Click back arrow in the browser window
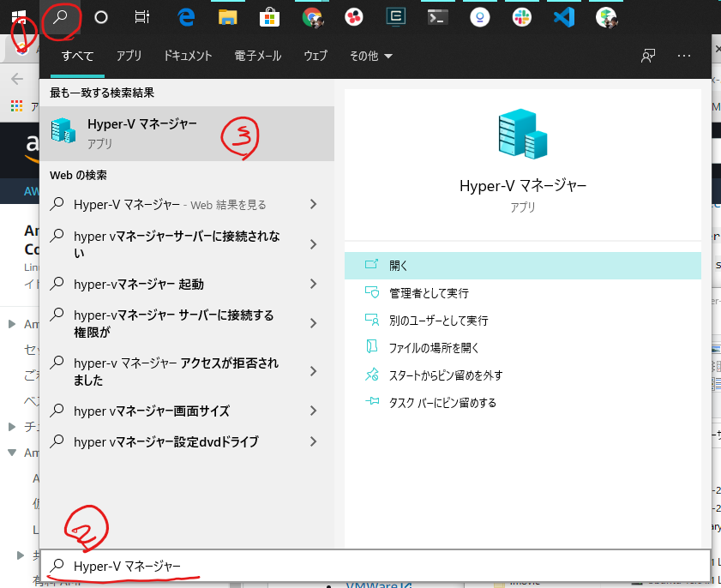 (x=17, y=79)
